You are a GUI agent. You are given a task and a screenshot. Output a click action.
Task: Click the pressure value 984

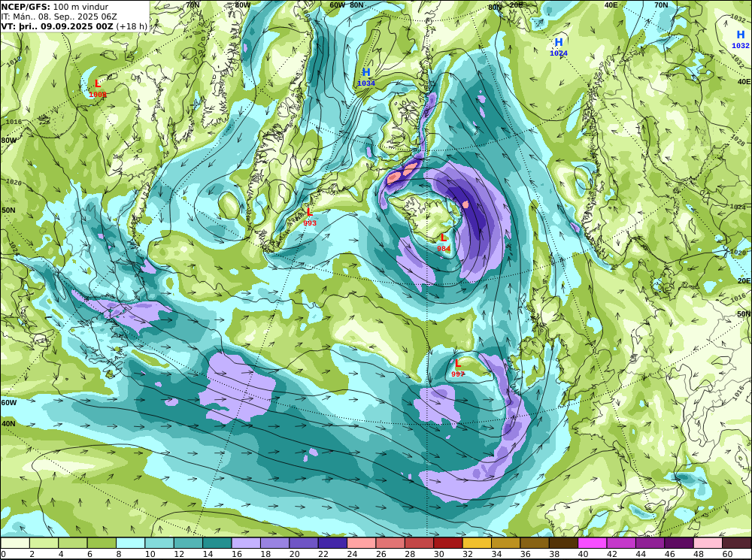tap(444, 248)
